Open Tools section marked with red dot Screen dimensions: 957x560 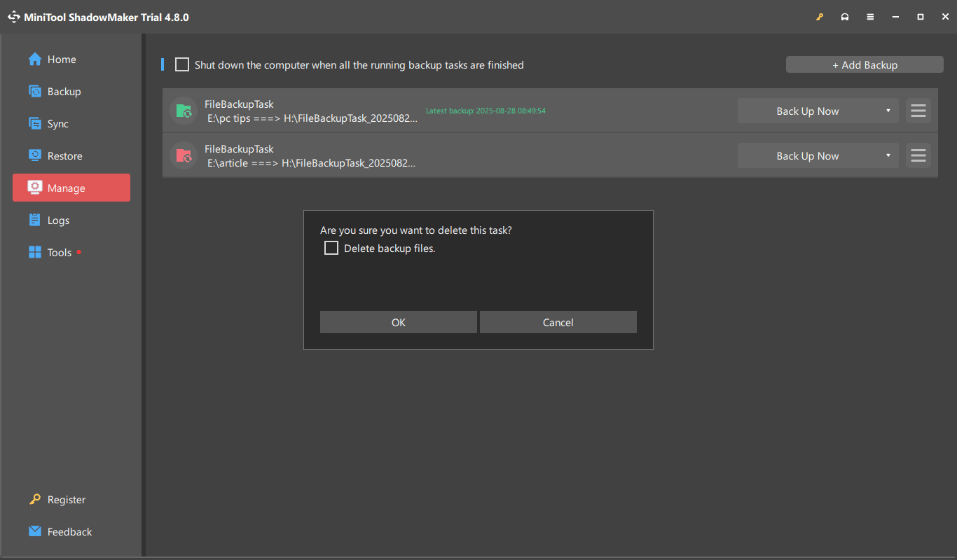coord(35,252)
